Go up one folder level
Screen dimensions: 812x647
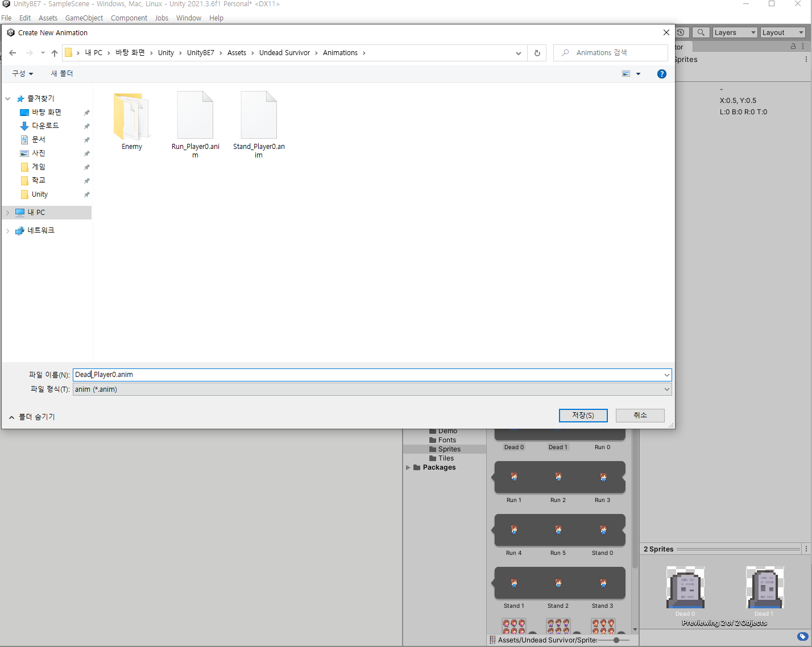(55, 53)
